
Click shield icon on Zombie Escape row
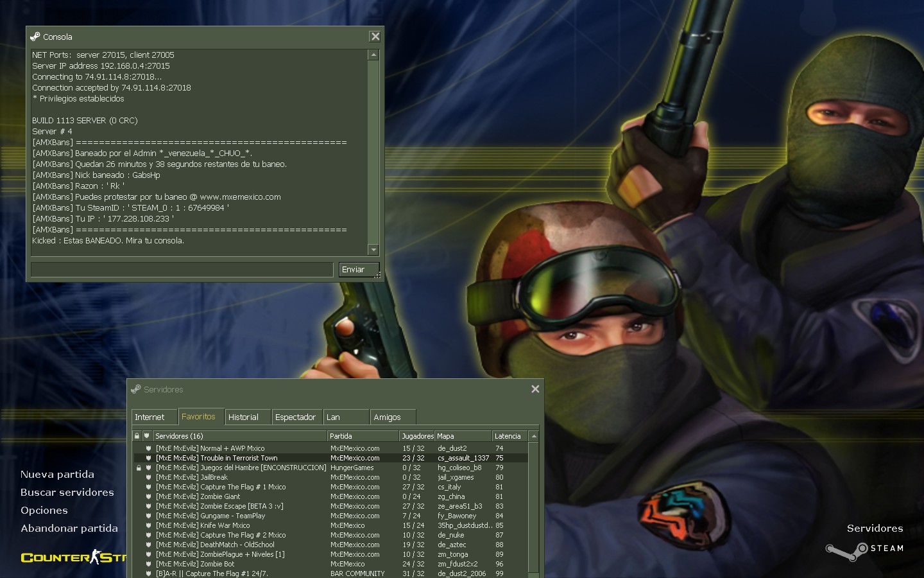point(148,507)
